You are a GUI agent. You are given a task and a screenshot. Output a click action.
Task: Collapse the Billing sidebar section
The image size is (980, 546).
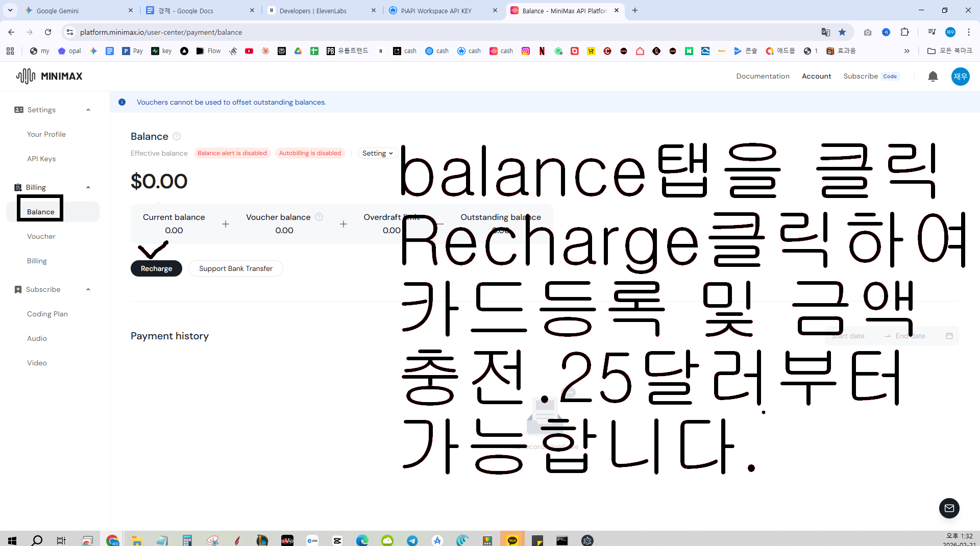(88, 187)
